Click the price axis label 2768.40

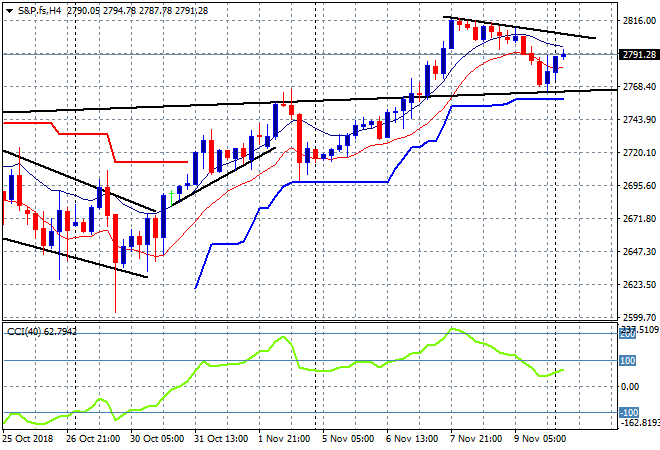click(639, 87)
